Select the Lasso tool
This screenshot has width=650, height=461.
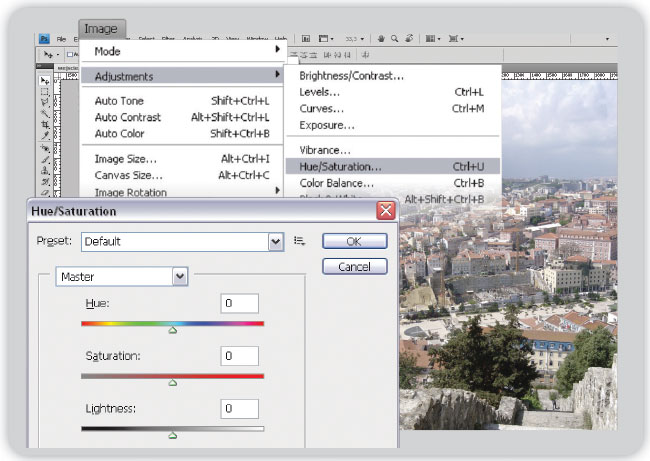click(x=45, y=102)
